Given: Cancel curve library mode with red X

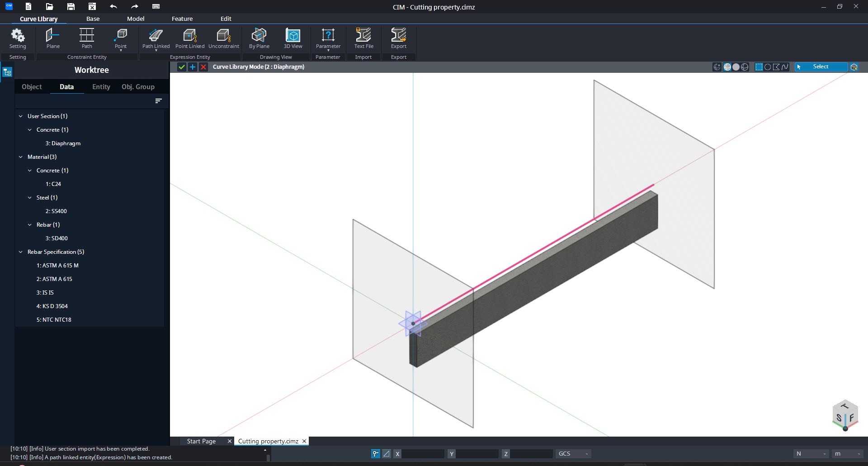Looking at the screenshot, I should tap(203, 67).
